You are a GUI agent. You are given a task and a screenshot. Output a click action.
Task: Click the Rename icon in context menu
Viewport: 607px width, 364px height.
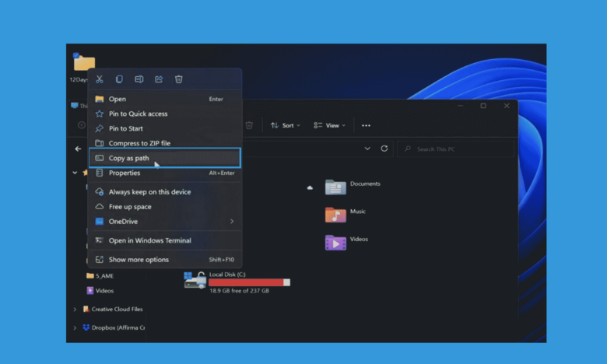click(x=139, y=79)
